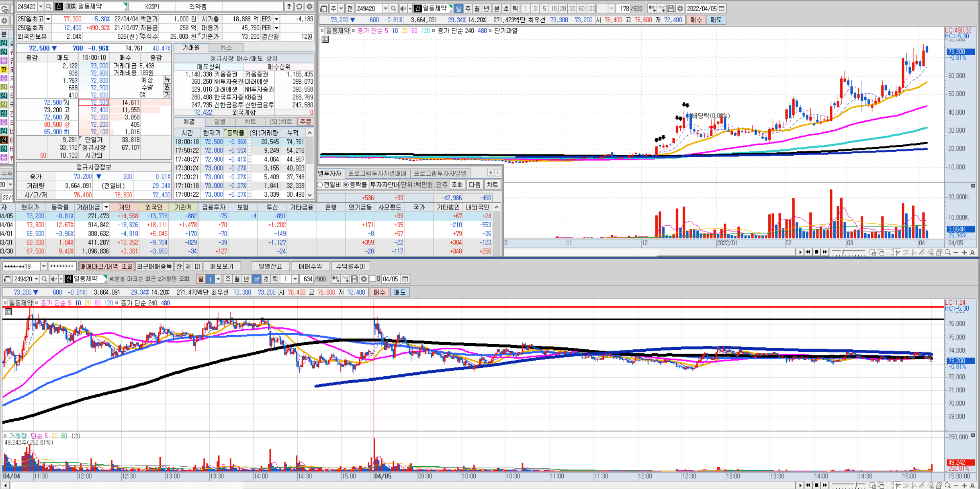Screen dimensions: 980x489
Task: Open 주 dropdown in top chart toolbar
Action: [341, 9]
